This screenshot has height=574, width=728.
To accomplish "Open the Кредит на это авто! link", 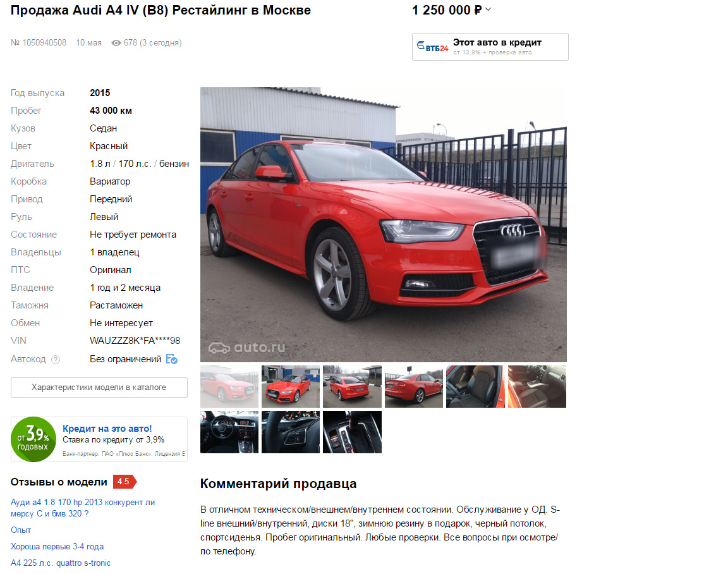I will click(107, 429).
